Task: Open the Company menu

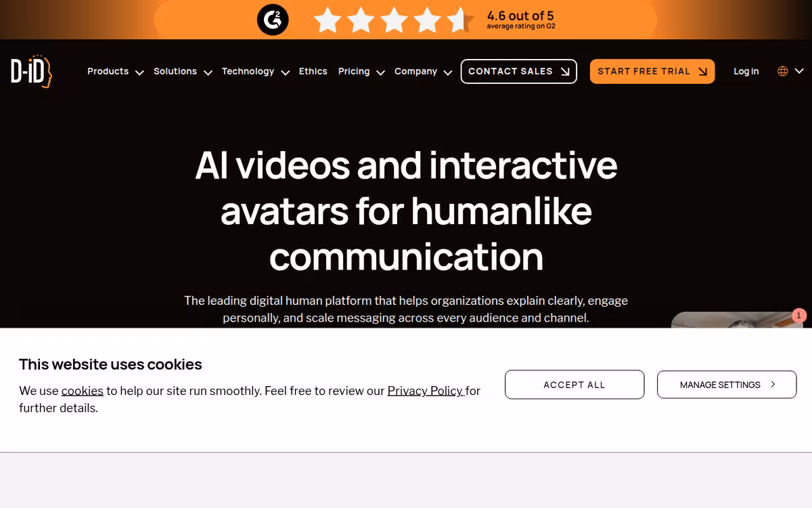Action: click(415, 71)
